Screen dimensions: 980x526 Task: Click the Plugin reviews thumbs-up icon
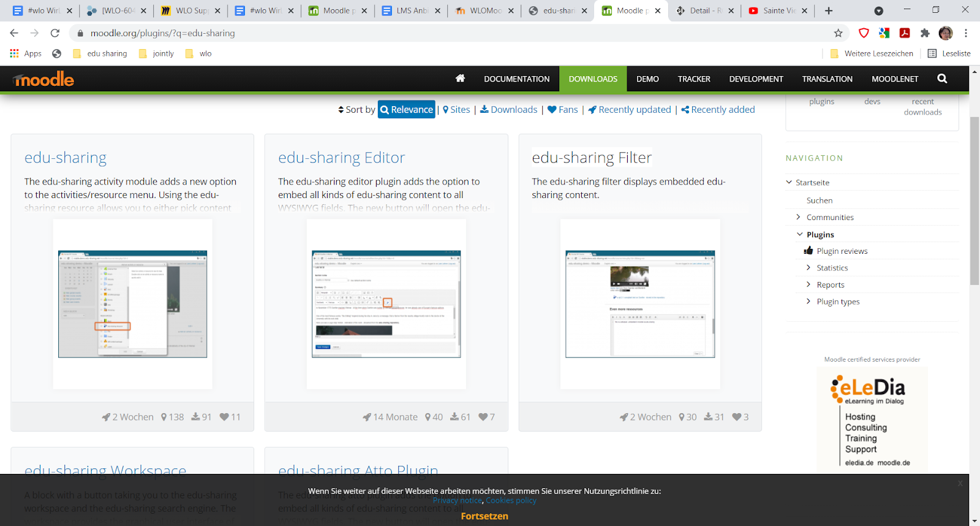(809, 251)
